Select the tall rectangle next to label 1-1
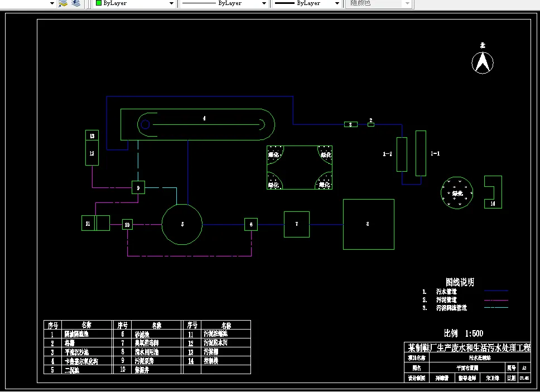Viewport: 540px width, 392px height. point(421,153)
